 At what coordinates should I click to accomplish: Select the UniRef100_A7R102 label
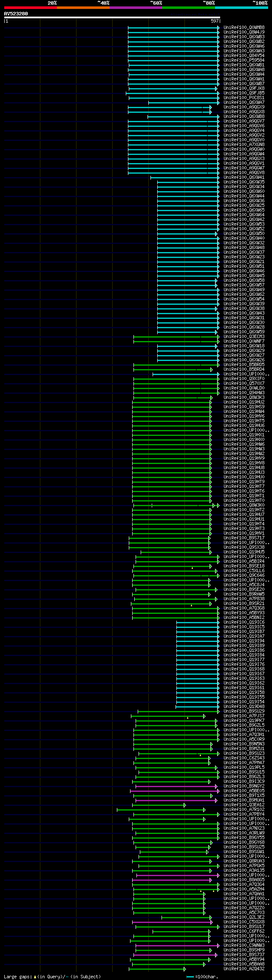244,810
